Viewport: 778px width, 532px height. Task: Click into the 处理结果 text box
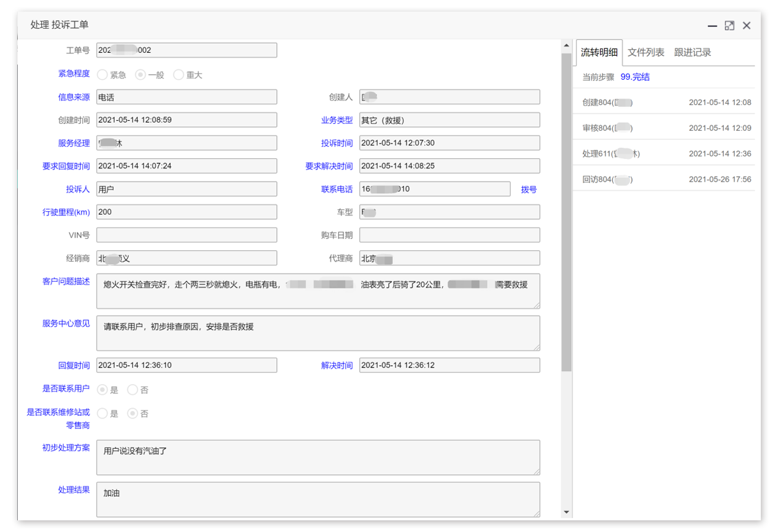(x=318, y=499)
